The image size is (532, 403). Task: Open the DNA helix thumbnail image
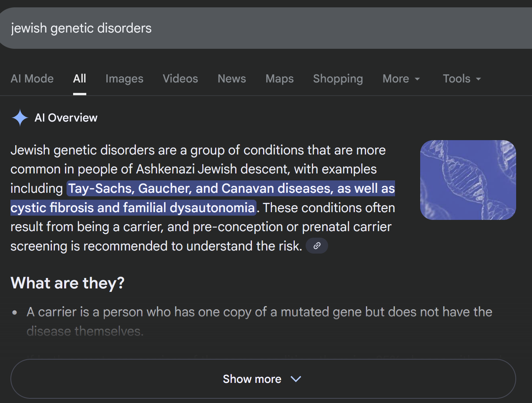(468, 180)
